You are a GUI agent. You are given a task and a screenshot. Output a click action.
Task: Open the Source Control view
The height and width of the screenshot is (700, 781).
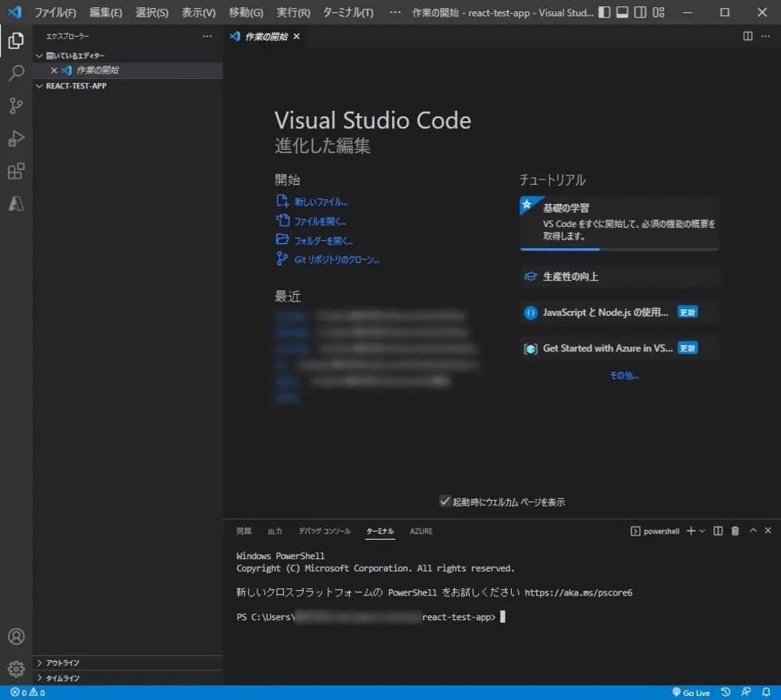click(16, 105)
